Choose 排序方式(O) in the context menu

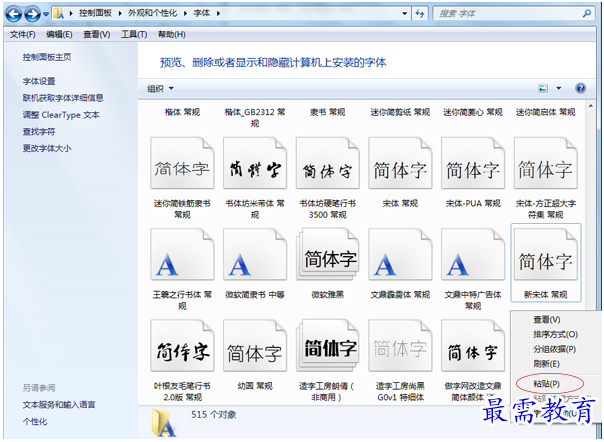(555, 334)
